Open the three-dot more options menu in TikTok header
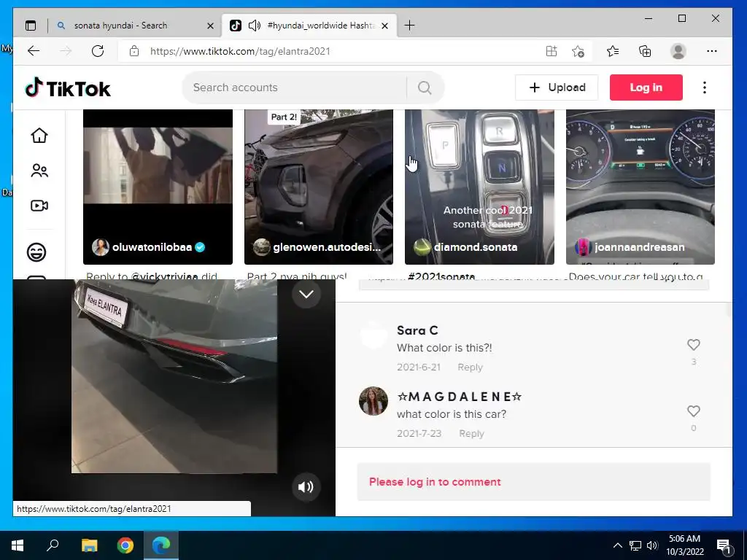The width and height of the screenshot is (747, 560). click(x=704, y=87)
